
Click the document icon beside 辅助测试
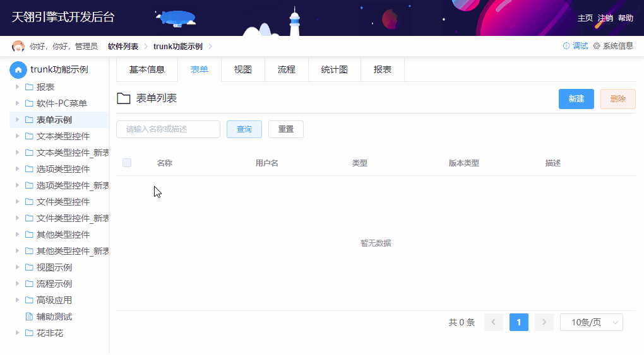(29, 317)
